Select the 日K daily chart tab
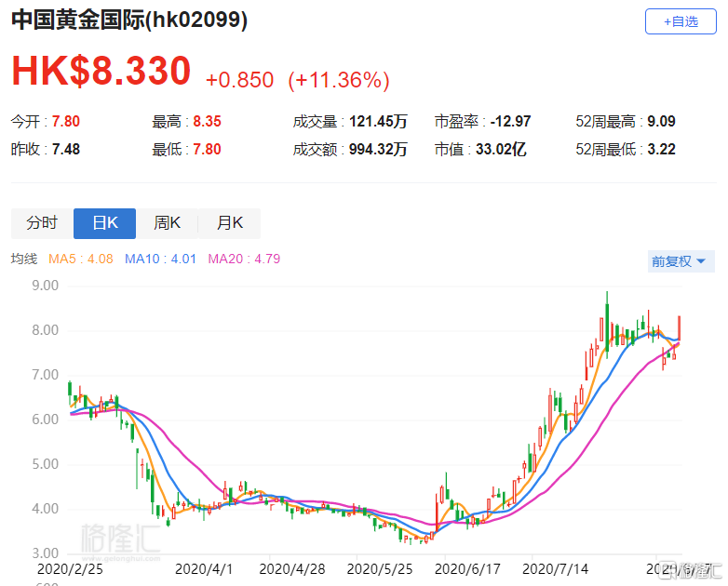The width and height of the screenshot is (728, 586). click(103, 223)
